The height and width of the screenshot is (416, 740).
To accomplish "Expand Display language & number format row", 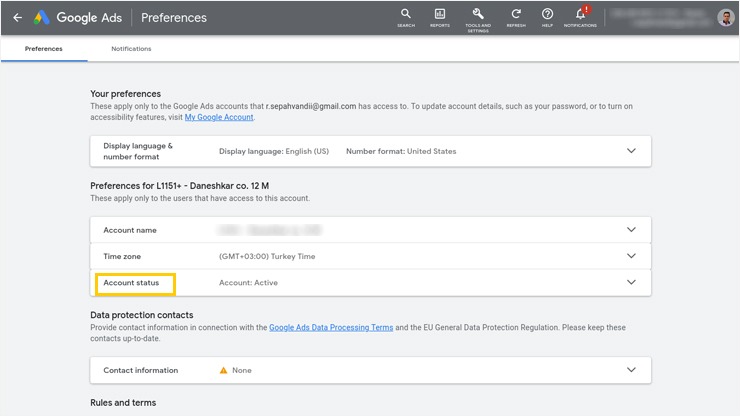I will coord(631,151).
